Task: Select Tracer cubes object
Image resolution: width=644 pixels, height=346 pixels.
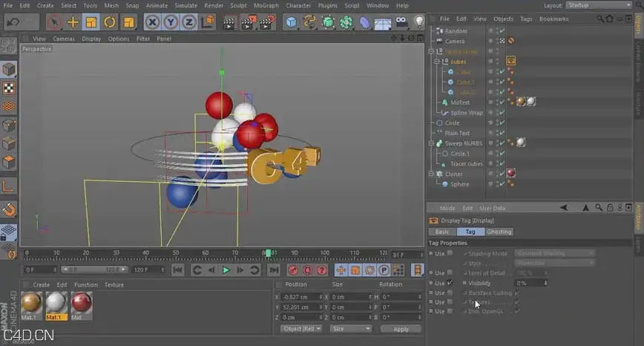Action: [x=467, y=163]
